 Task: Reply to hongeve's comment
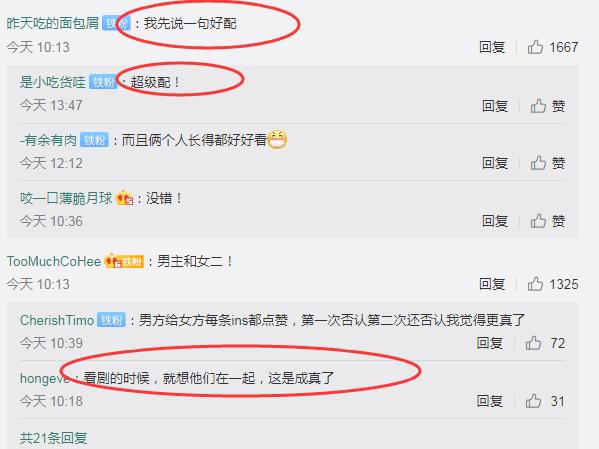[x=489, y=401]
